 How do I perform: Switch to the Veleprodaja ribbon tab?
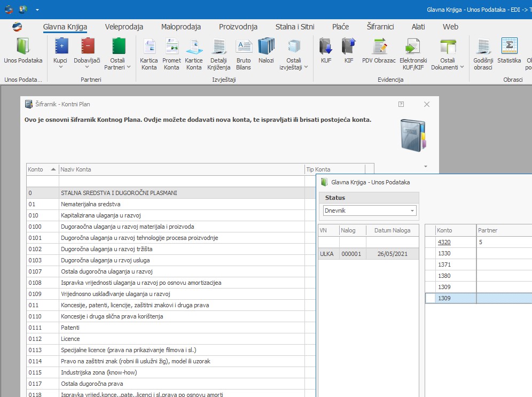124,27
